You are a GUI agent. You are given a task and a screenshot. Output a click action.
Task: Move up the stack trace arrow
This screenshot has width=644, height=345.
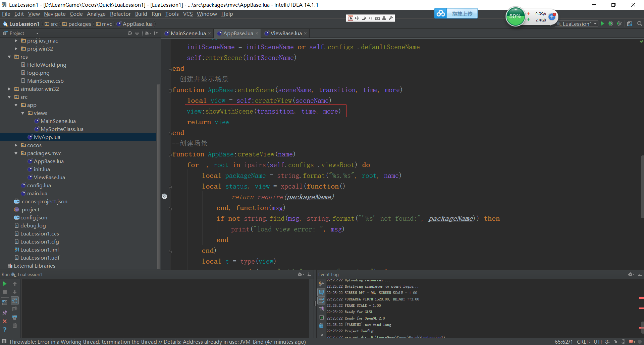(15, 284)
